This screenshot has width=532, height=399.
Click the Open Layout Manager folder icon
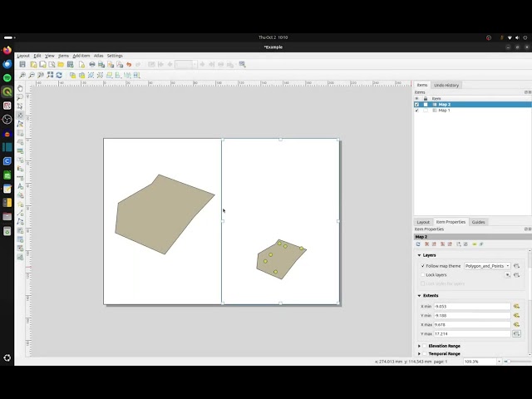(x=61, y=65)
